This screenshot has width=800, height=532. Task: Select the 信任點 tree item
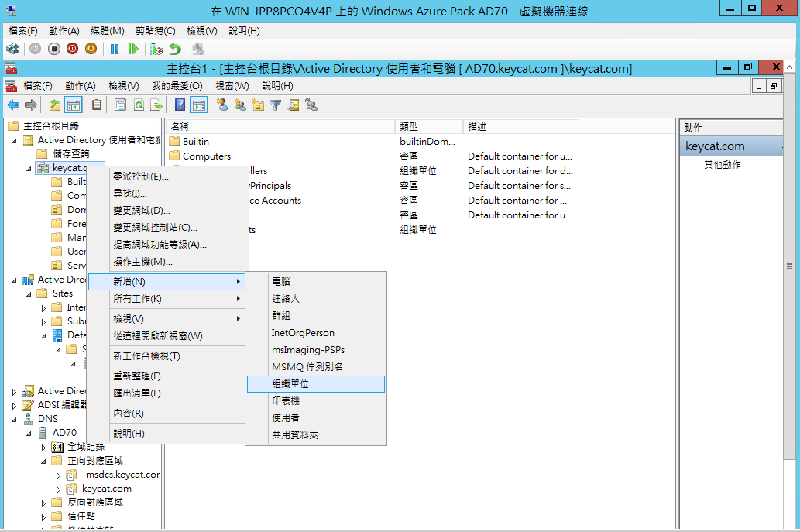click(x=81, y=517)
